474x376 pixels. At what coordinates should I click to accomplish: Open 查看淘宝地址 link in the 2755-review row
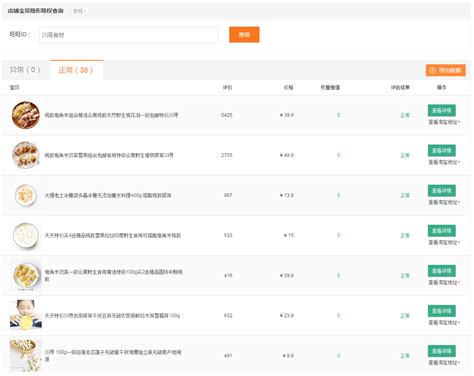[x=444, y=162]
